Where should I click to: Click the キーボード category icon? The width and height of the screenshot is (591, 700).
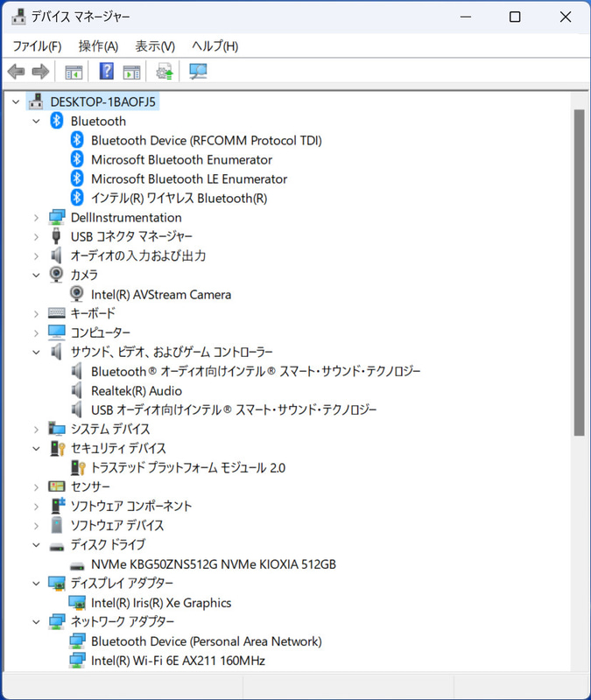(x=57, y=313)
